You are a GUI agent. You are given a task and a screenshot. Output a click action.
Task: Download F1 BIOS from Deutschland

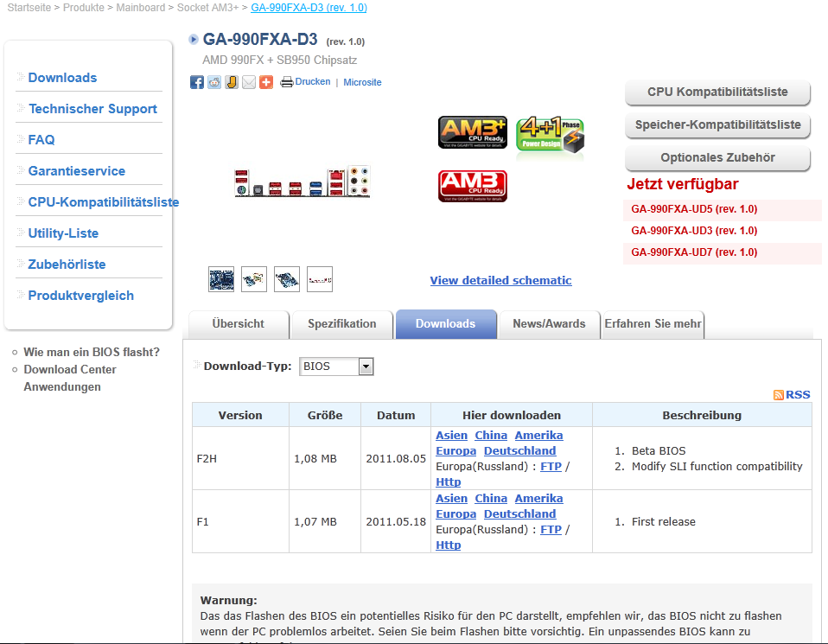click(x=520, y=514)
